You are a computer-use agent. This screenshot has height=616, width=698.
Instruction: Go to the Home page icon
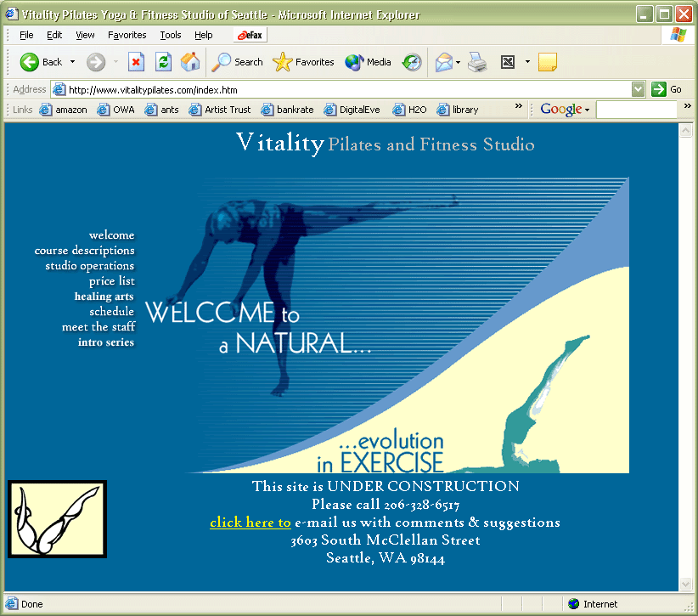pyautogui.click(x=190, y=62)
